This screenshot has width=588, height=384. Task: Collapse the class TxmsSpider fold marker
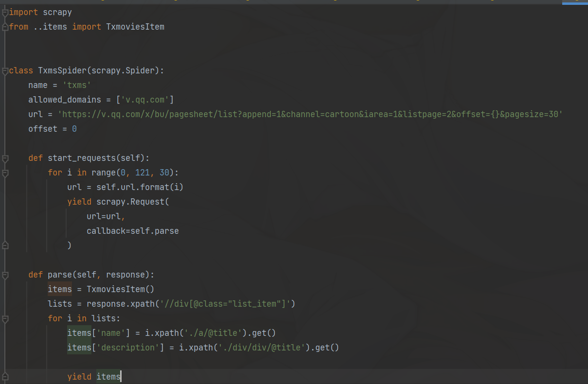click(5, 70)
